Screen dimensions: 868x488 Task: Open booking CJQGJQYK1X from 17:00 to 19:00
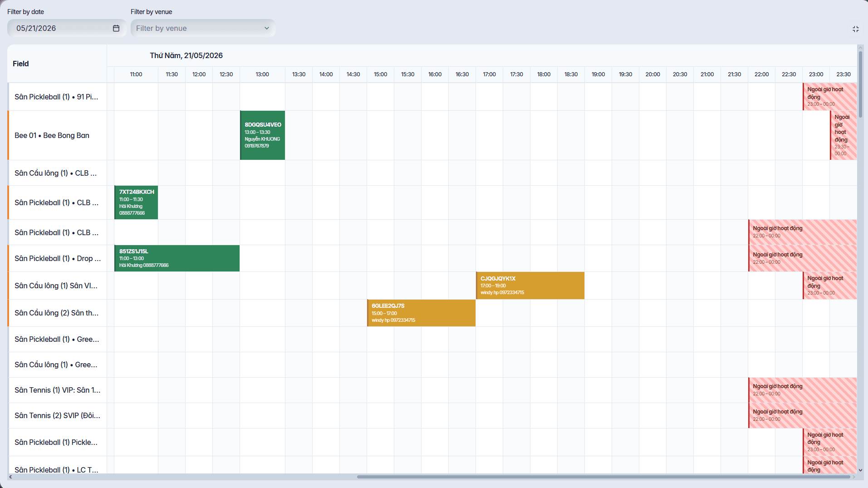point(530,286)
